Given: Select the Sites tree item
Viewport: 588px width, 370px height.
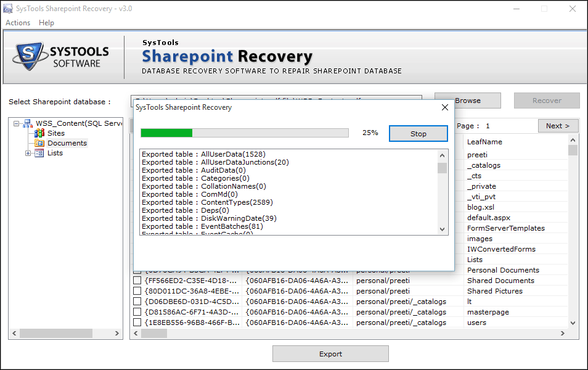Looking at the screenshot, I should pyautogui.click(x=56, y=133).
